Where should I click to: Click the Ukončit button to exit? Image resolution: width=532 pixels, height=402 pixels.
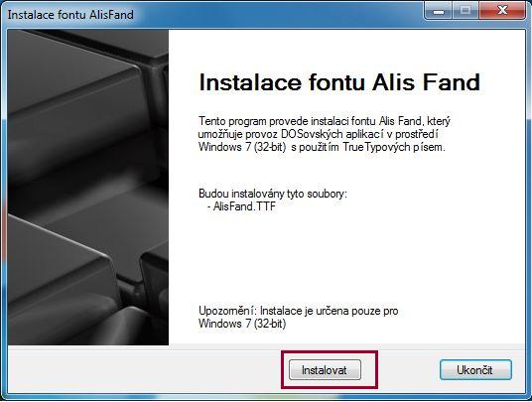coord(475,370)
